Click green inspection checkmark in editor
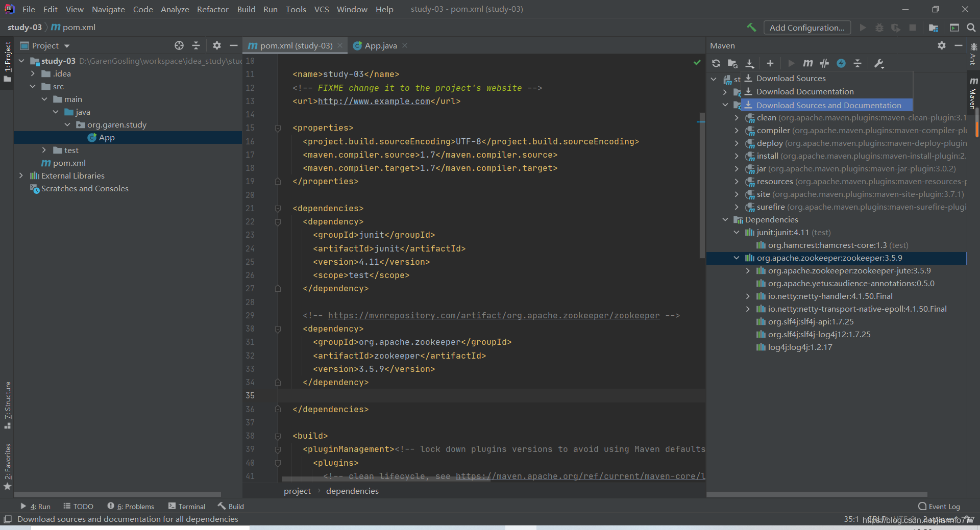The height and width of the screenshot is (530, 980). [697, 62]
